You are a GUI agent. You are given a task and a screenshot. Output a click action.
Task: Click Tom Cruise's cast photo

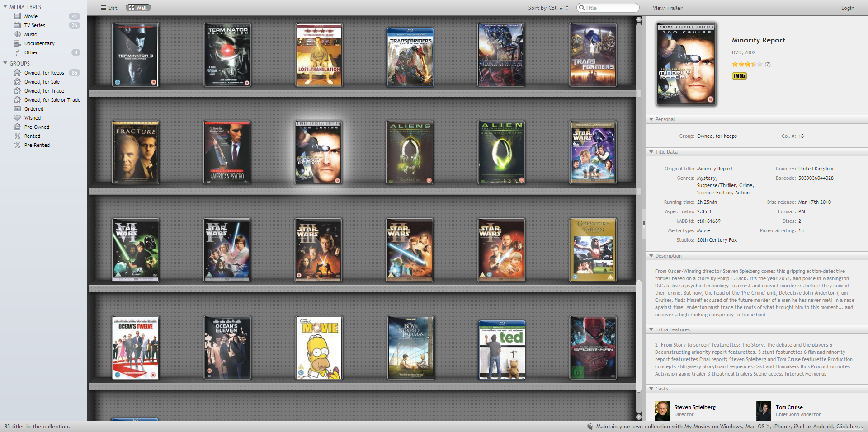[764, 411]
